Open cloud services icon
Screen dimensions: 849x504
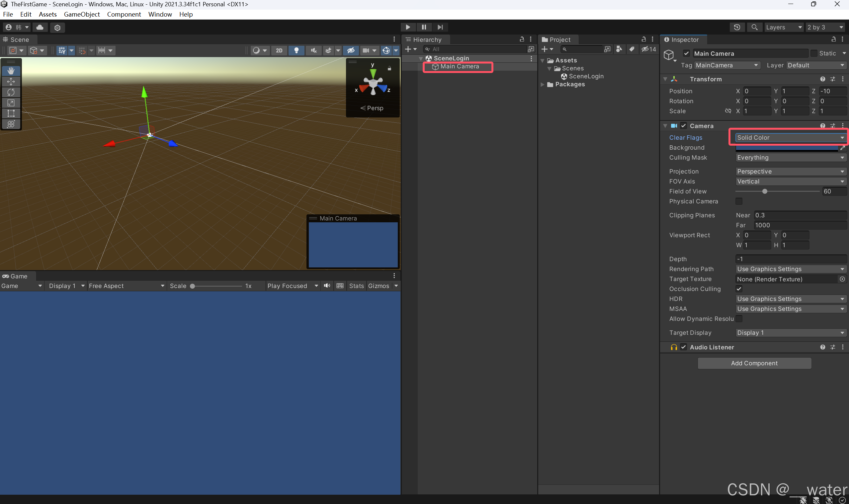click(x=40, y=27)
